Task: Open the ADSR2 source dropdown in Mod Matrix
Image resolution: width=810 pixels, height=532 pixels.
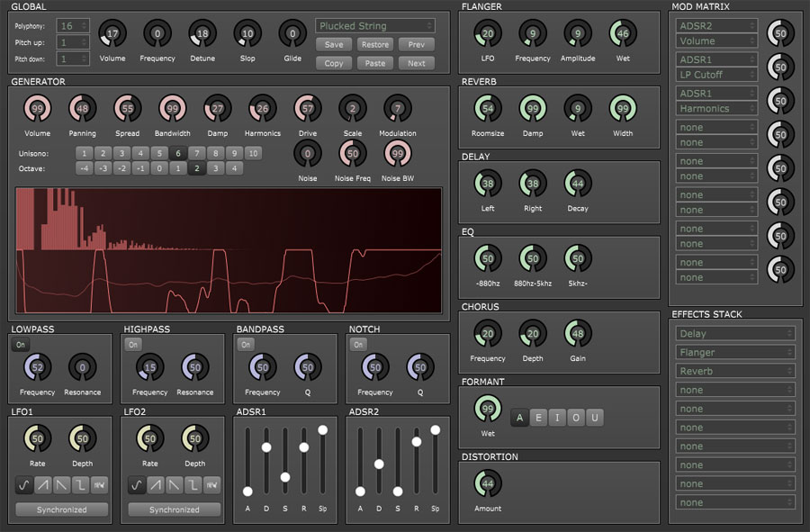Action: pyautogui.click(x=715, y=24)
